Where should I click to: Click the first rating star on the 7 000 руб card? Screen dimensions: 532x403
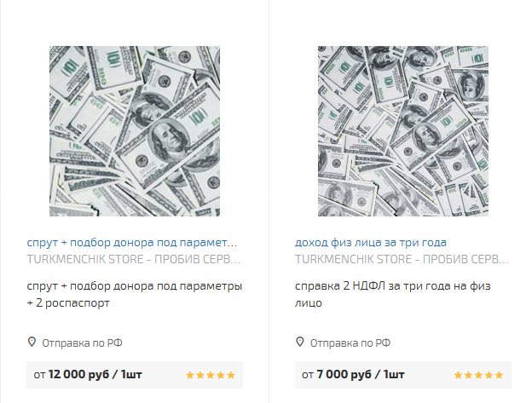458,375
